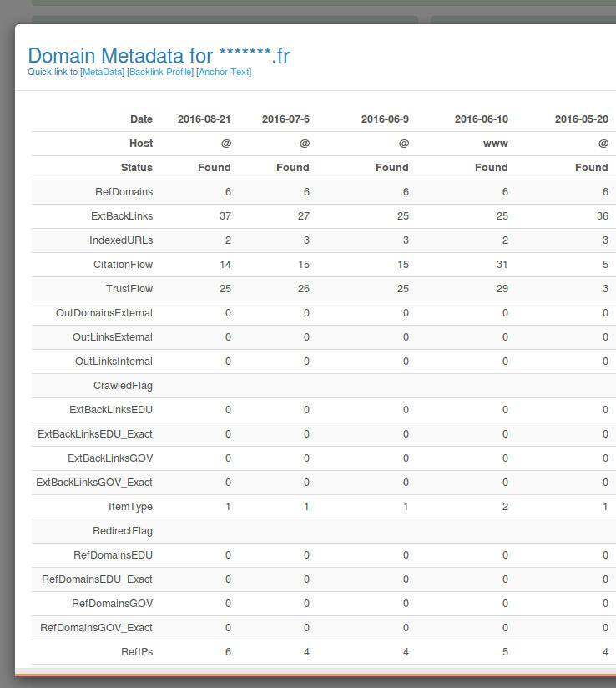
Task: Click ExtBackLinks value 36
Action: tap(603, 216)
